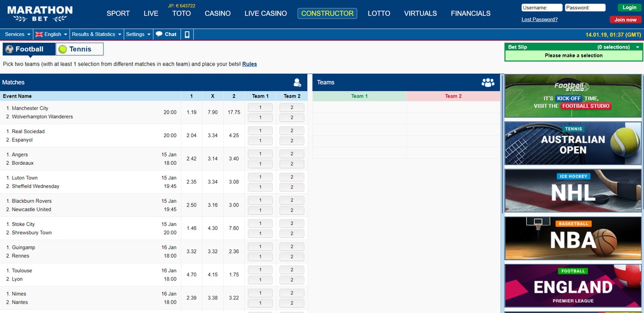Click the add-player icon in Matches header
The width and height of the screenshot is (644, 313).
297,82
